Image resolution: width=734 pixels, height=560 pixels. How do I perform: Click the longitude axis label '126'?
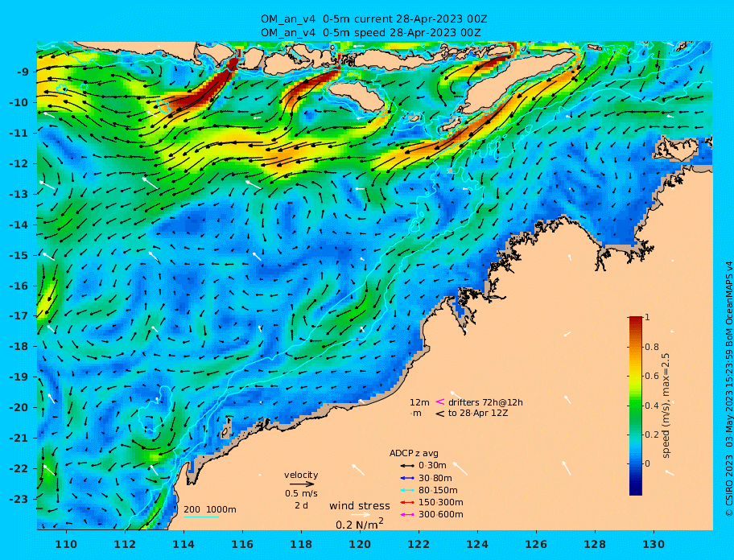click(536, 544)
